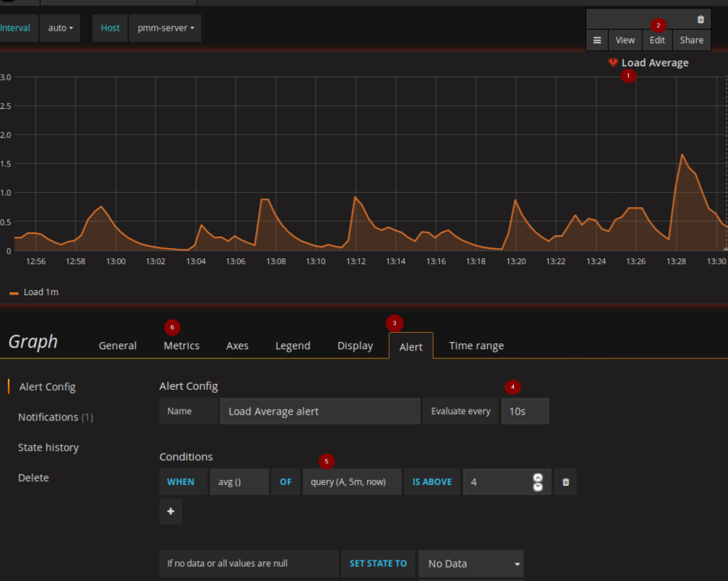Click the Load Average alert name field
The height and width of the screenshot is (581, 728).
[x=319, y=411]
